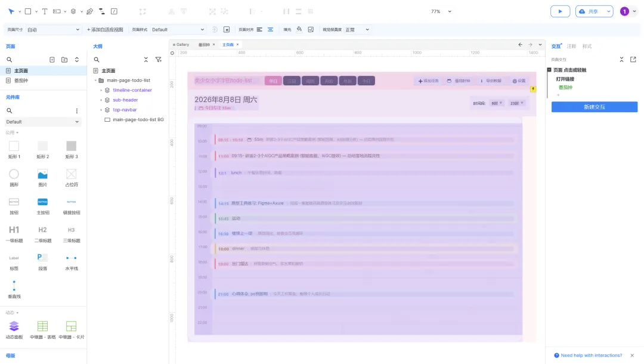Click the pop-out interaction editor icon
The height and width of the screenshot is (364, 644).
[633, 60]
